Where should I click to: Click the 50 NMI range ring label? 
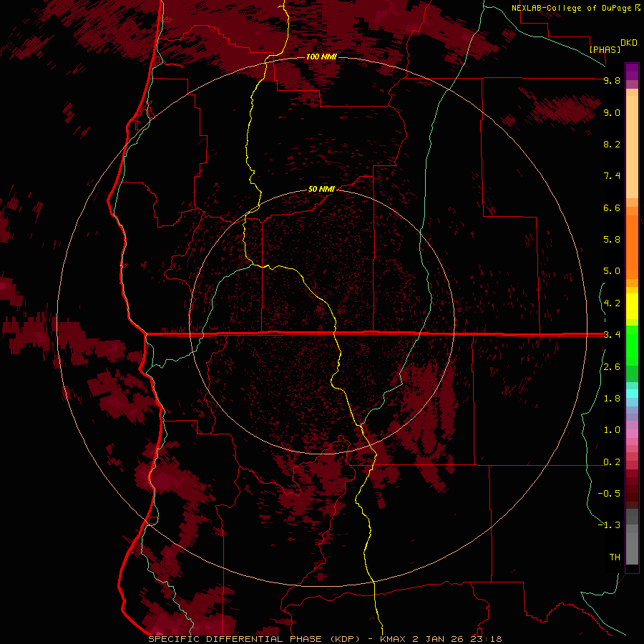[x=321, y=189]
